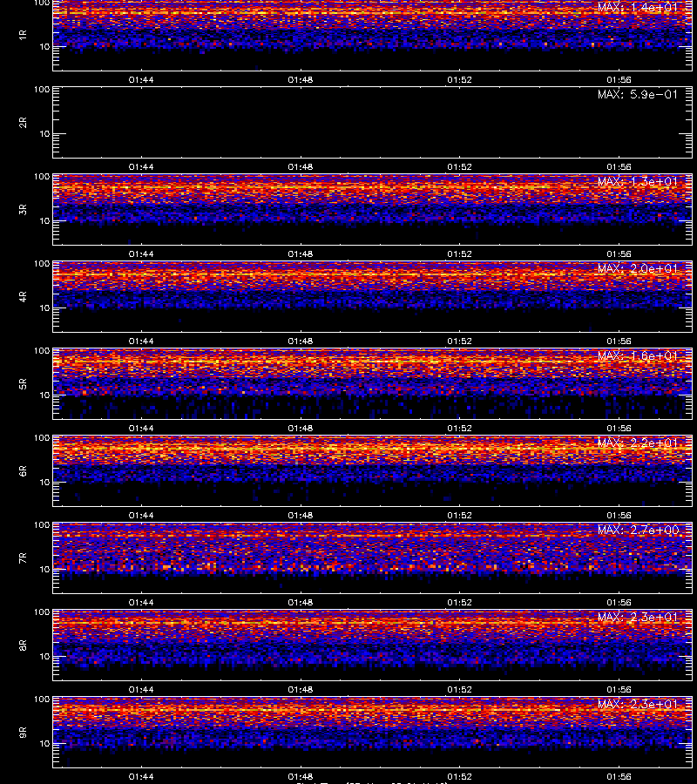Image resolution: width=697 pixels, height=784 pixels.
Task: Click the 8R panel axis label
Action: tap(23, 645)
